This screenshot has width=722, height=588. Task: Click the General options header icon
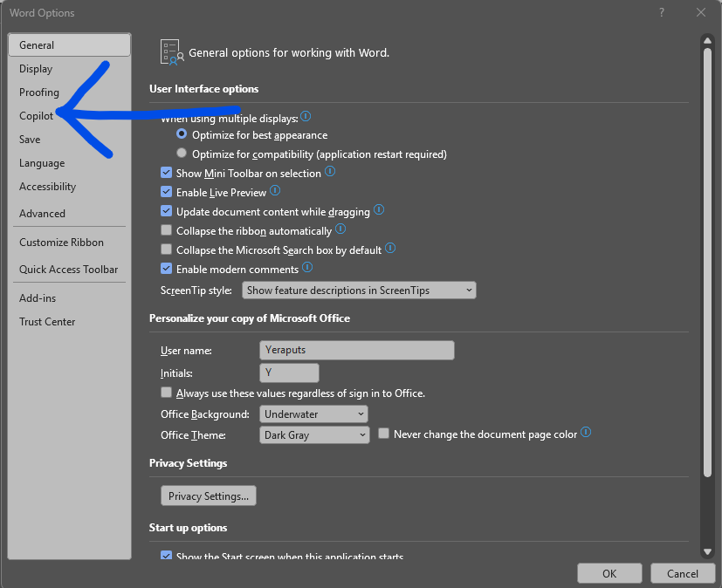172,52
